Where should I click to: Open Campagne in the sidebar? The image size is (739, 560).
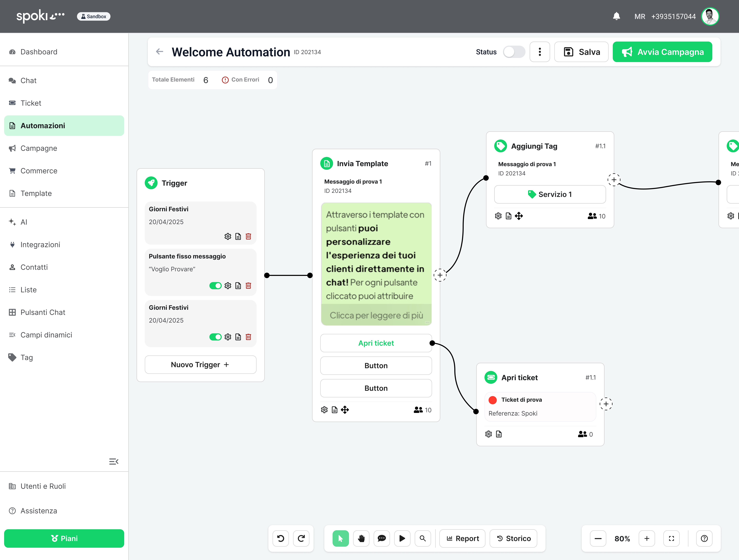coord(64,148)
